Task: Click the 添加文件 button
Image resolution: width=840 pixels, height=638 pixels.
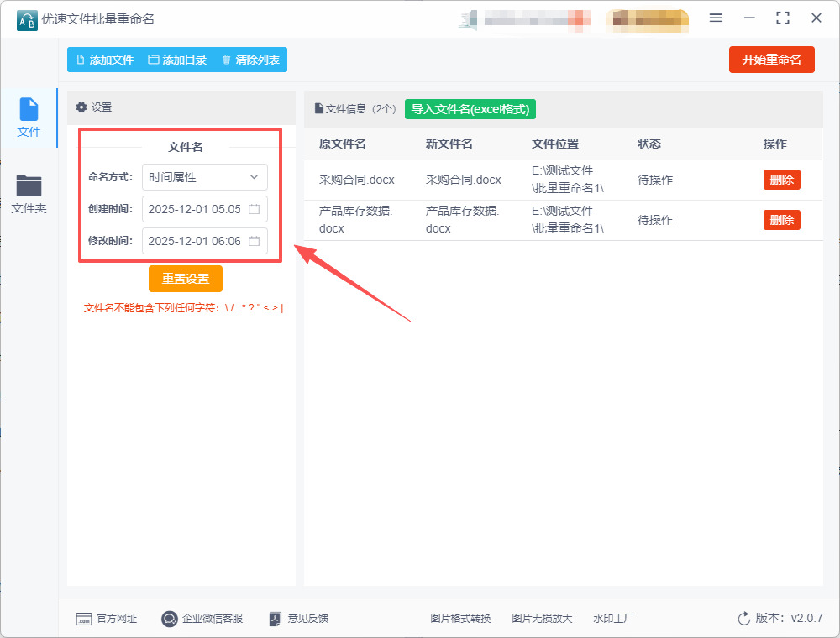Action: point(105,60)
